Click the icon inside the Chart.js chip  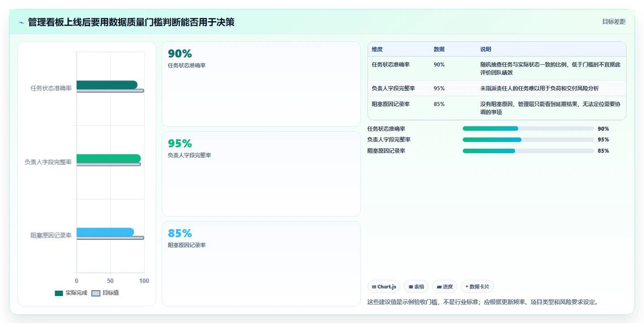tap(374, 287)
